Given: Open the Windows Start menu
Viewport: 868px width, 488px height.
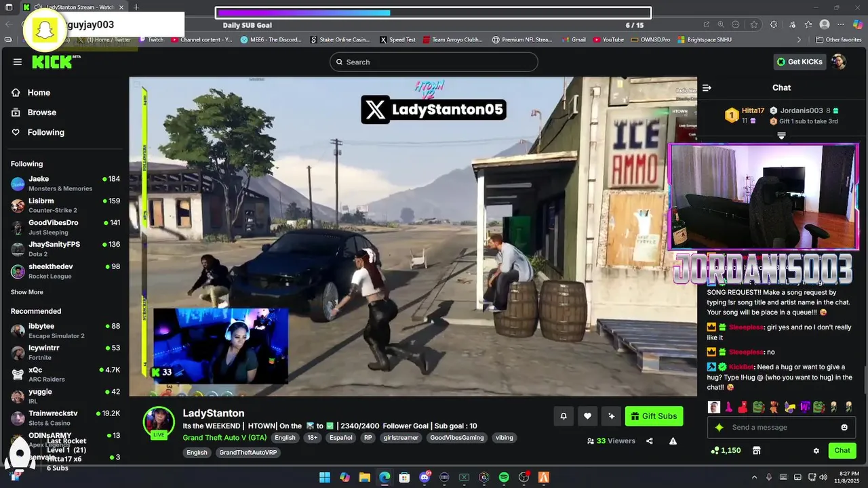Looking at the screenshot, I should [325, 477].
